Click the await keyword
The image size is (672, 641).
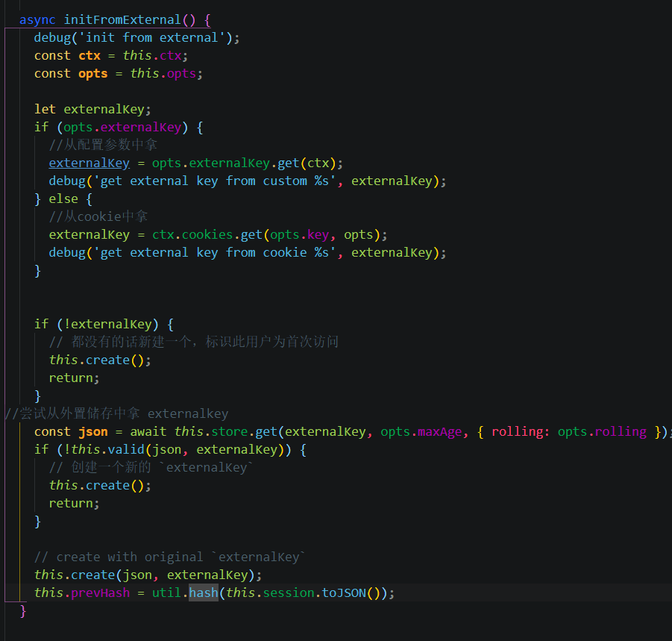(148, 432)
